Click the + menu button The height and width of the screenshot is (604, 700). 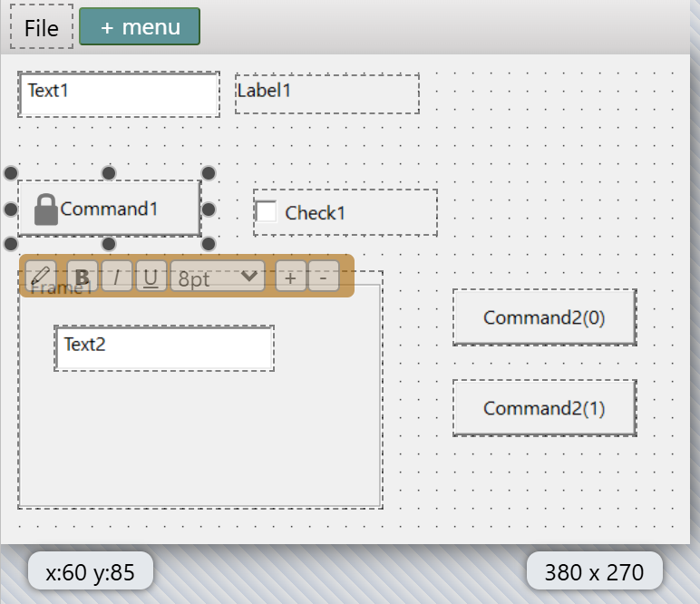[140, 26]
